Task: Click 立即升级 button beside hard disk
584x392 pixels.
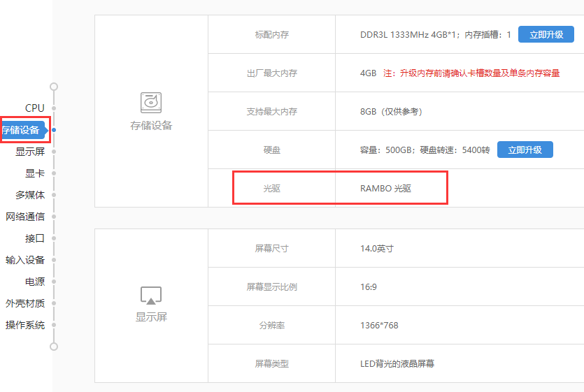Action: coord(525,150)
